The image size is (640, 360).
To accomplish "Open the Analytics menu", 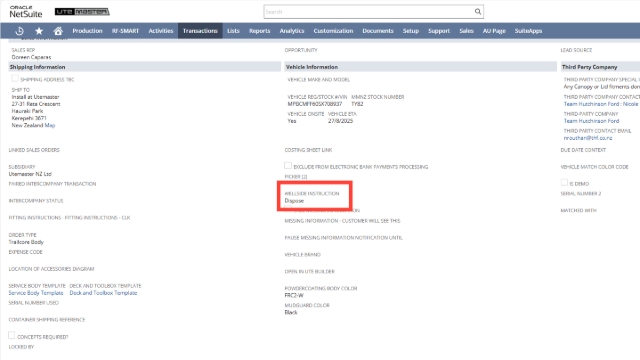I will pyautogui.click(x=292, y=31).
